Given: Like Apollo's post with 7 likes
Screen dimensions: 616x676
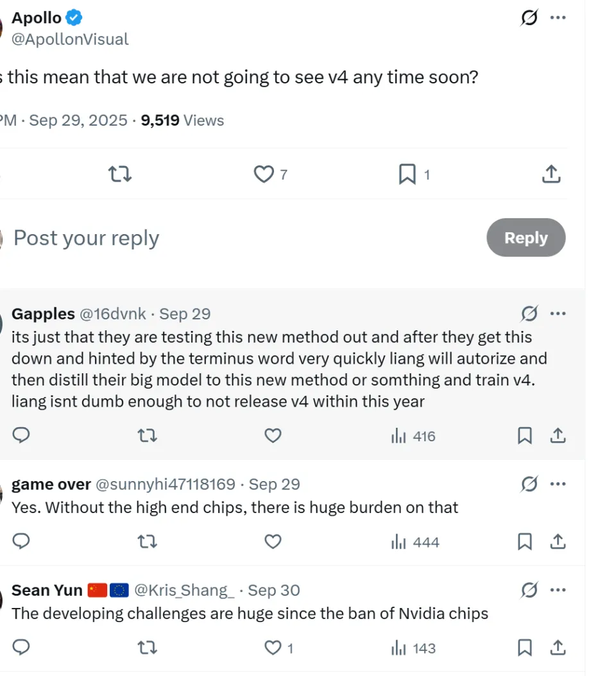Looking at the screenshot, I should 264,174.
